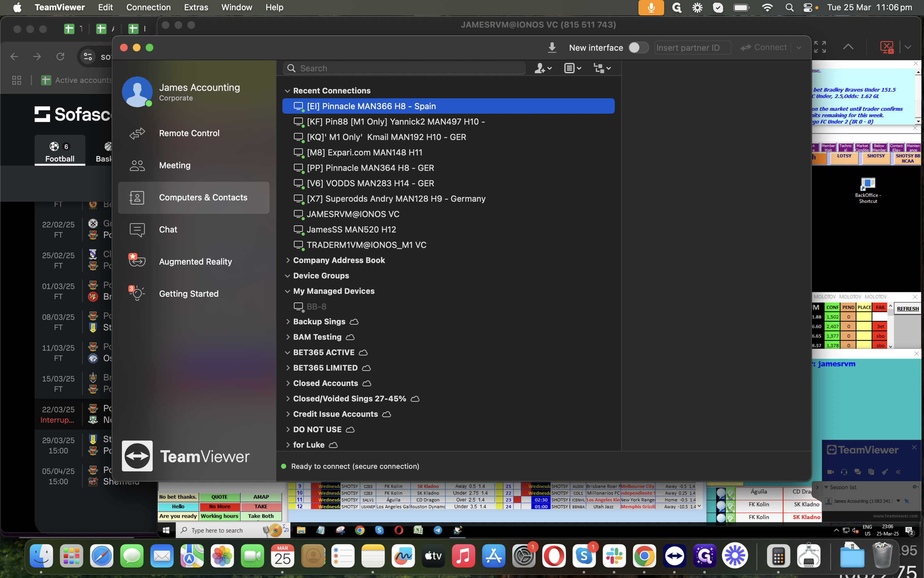Expand the DO NOT USE group
Viewport: 924px width, 578px height.
287,430
